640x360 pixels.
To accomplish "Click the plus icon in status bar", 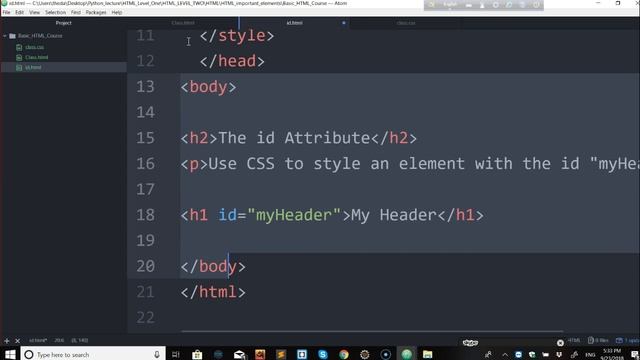I will (7, 340).
